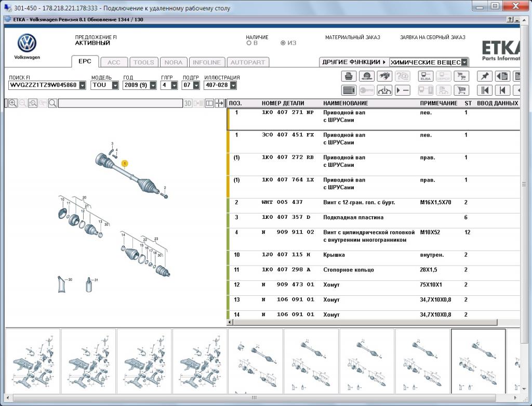The image size is (532, 406).
Task: Click the 3D view icon
Action: coord(188,103)
